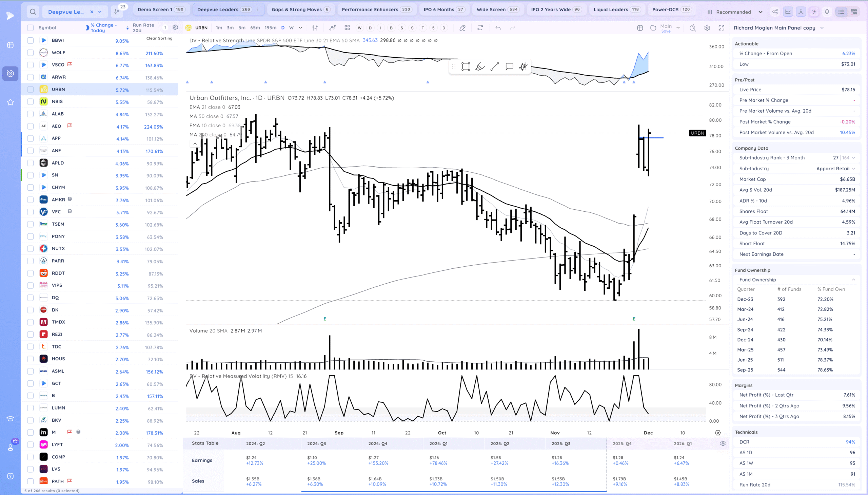The image size is (868, 495).
Task: Toggle the select-all checkbox by Symbol header
Action: [31, 28]
